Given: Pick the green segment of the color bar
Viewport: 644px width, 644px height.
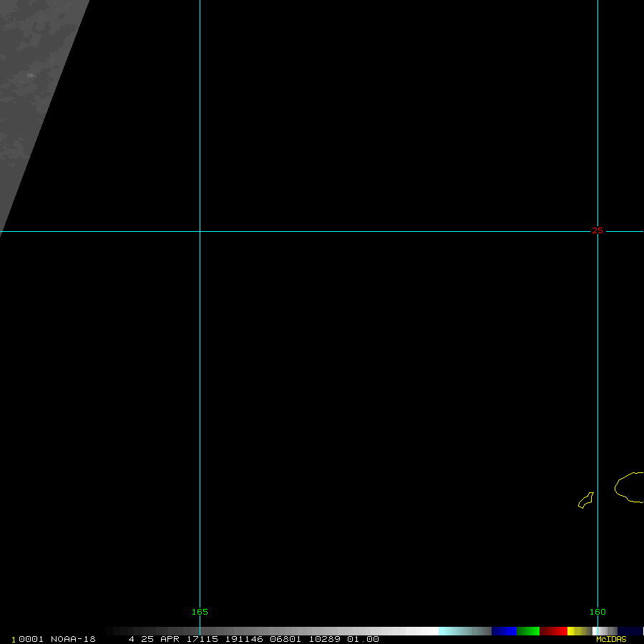Looking at the screenshot, I should [x=528, y=631].
